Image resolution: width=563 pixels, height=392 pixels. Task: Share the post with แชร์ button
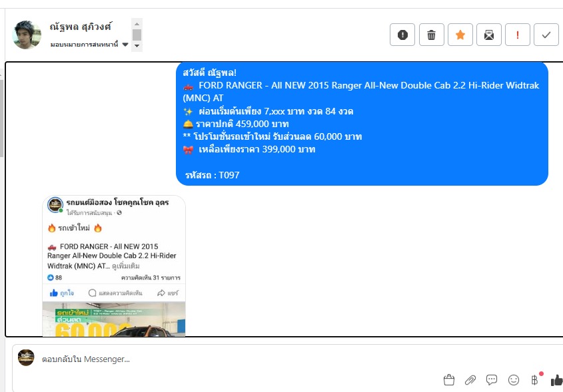168,293
